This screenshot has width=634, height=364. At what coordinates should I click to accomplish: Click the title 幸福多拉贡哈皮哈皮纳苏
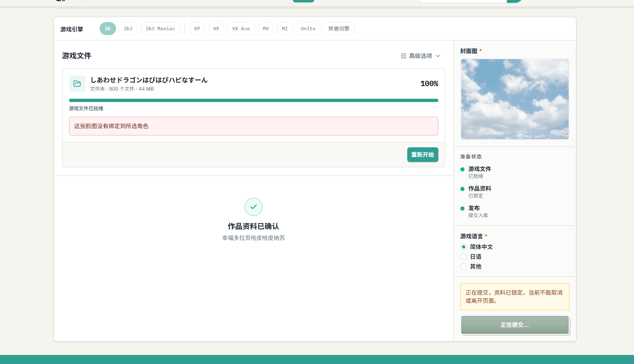(254, 238)
